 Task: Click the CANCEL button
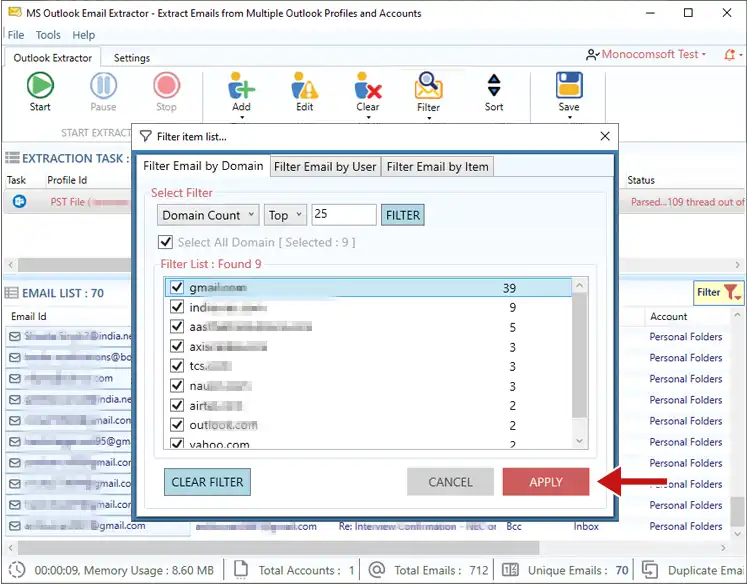pos(450,482)
